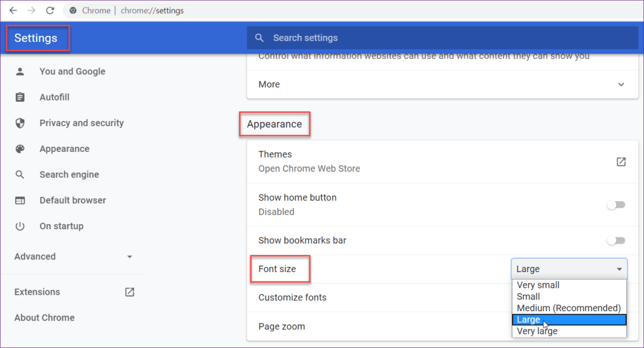This screenshot has width=644, height=348.
Task: Click the palette icon beside Appearance
Action: coord(19,148)
